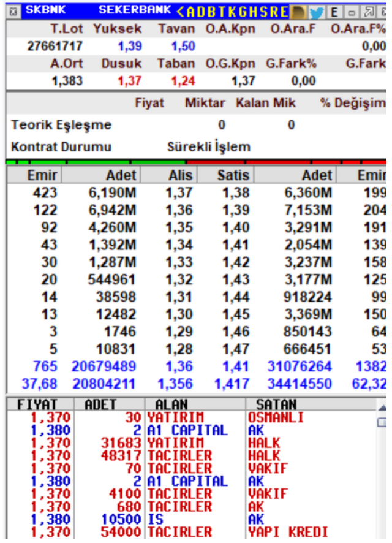Click Alis price 1,28
The height and width of the screenshot is (543, 392).
179,349
